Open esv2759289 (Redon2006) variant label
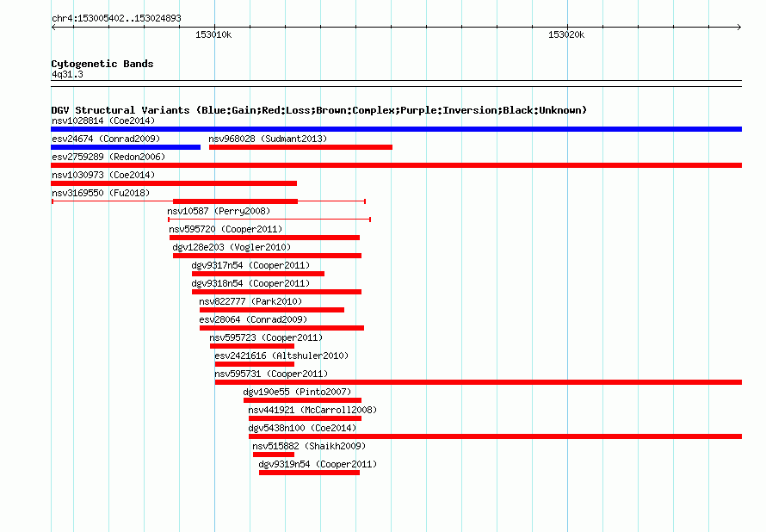 click(x=108, y=157)
